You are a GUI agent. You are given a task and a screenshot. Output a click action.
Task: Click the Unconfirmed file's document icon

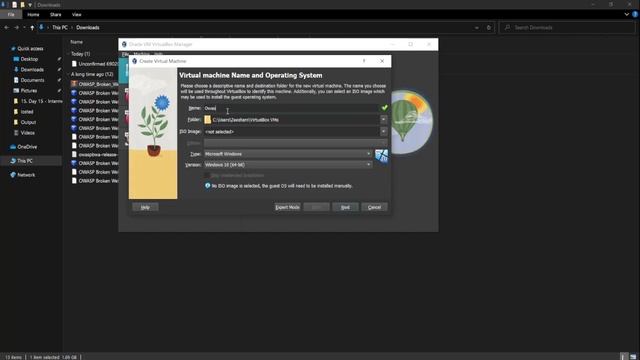click(74, 64)
